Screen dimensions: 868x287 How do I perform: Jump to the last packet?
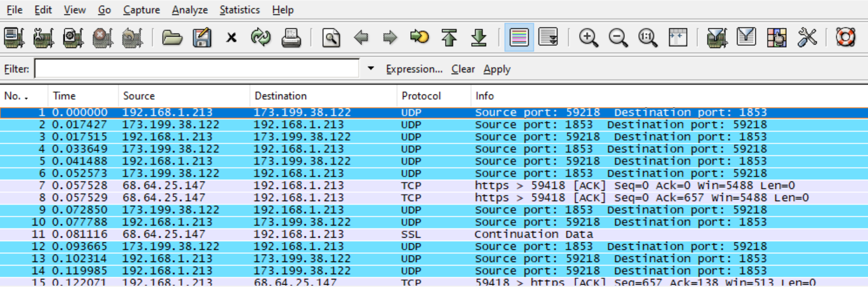click(x=479, y=38)
